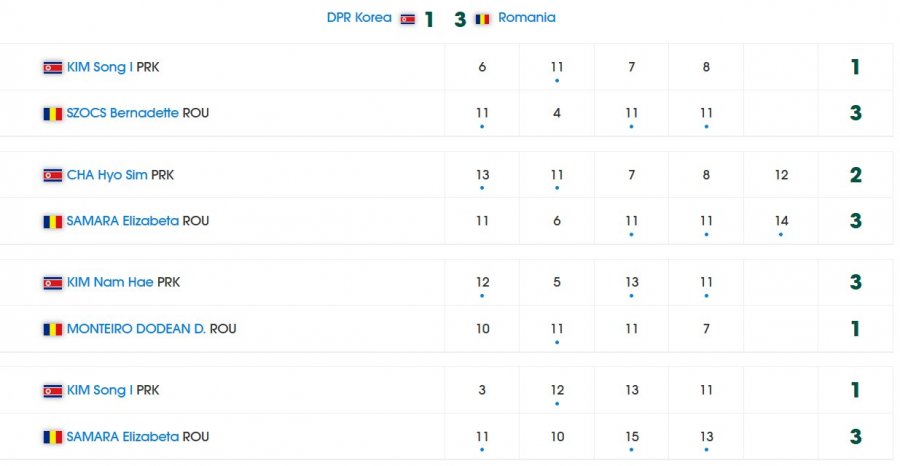Open the Romania team link
The height and width of the screenshot is (466, 900).
527,18
